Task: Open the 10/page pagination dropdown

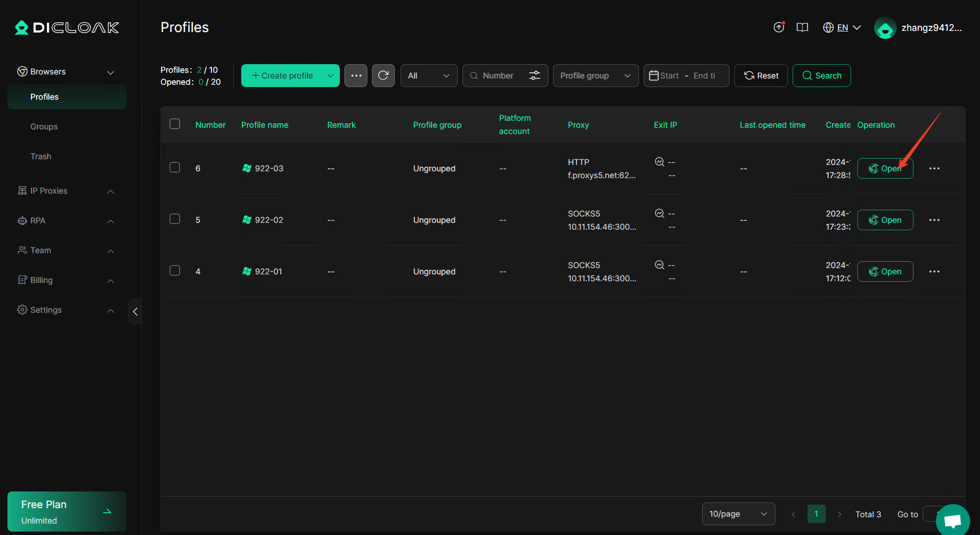Action: point(738,514)
